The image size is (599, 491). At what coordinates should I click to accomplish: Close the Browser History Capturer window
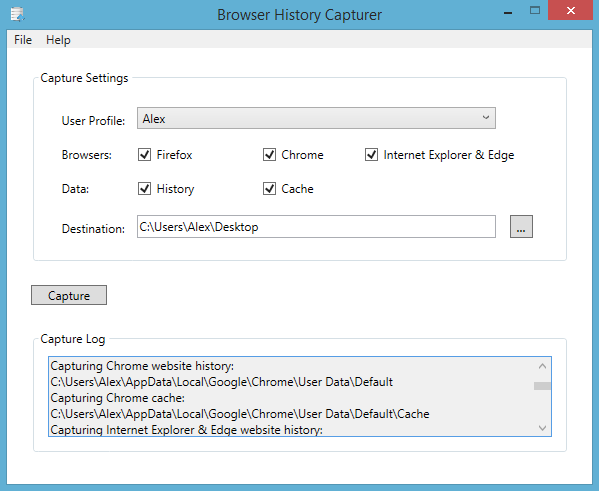(571, 10)
